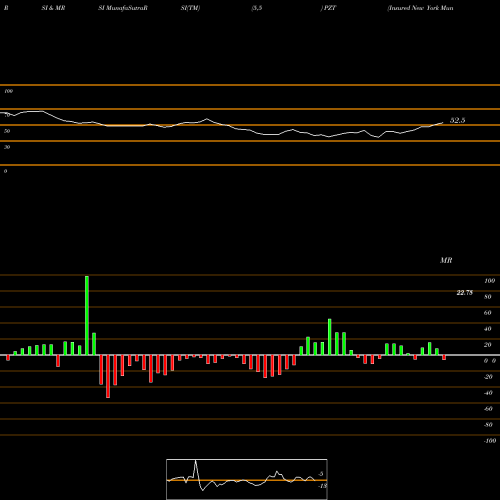Click the '(5,5' parameter text in header

coord(257,8)
